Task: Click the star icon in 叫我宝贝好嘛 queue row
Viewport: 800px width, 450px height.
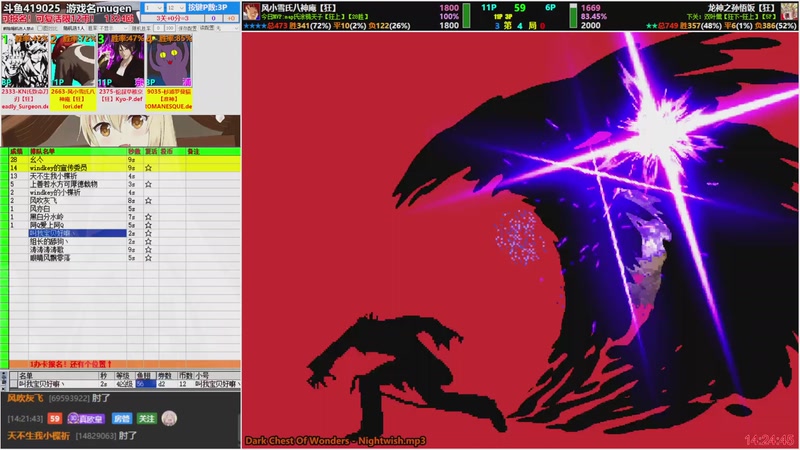Action: click(x=148, y=233)
